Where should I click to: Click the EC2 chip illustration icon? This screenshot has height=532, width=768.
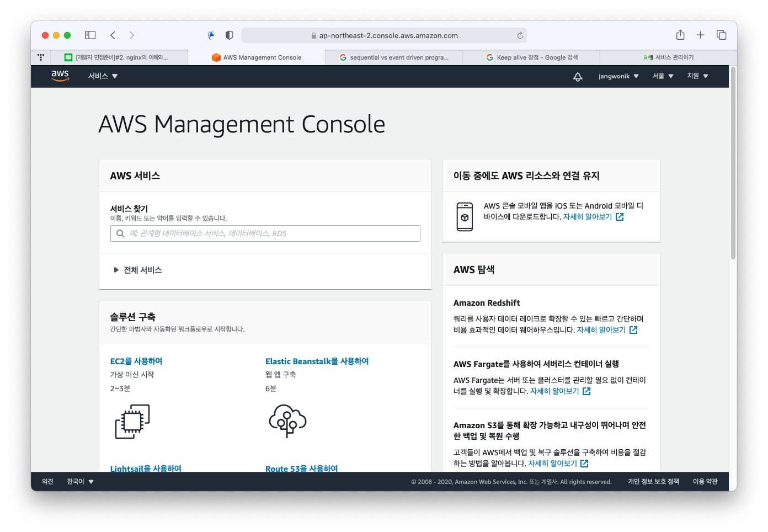pyautogui.click(x=132, y=422)
